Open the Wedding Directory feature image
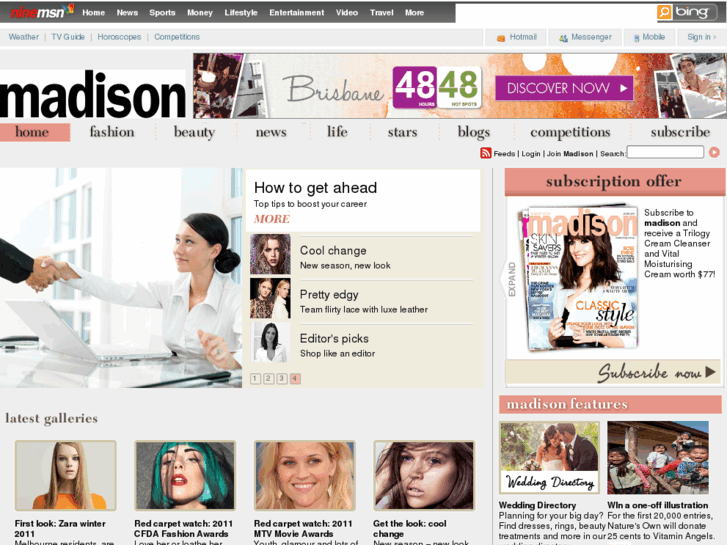727x545 pixels. [549, 458]
